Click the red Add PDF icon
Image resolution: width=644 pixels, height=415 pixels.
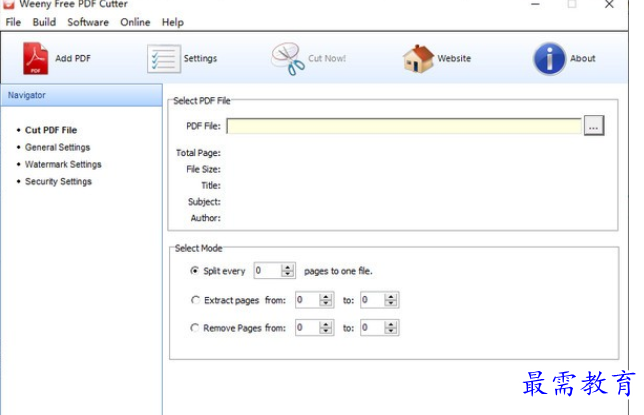[35, 58]
